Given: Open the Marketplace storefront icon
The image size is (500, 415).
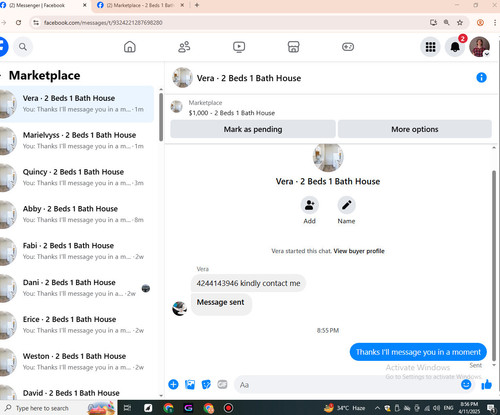Looking at the screenshot, I should click(x=293, y=47).
